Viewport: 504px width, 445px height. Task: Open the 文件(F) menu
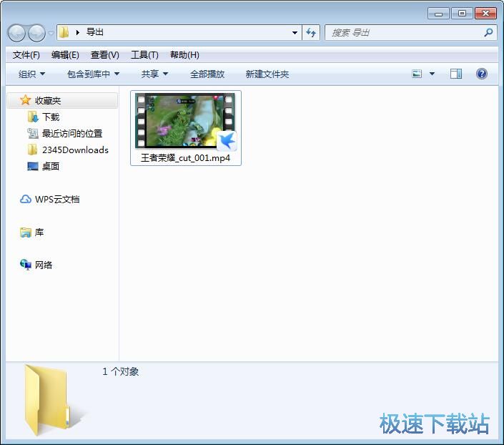pos(26,55)
